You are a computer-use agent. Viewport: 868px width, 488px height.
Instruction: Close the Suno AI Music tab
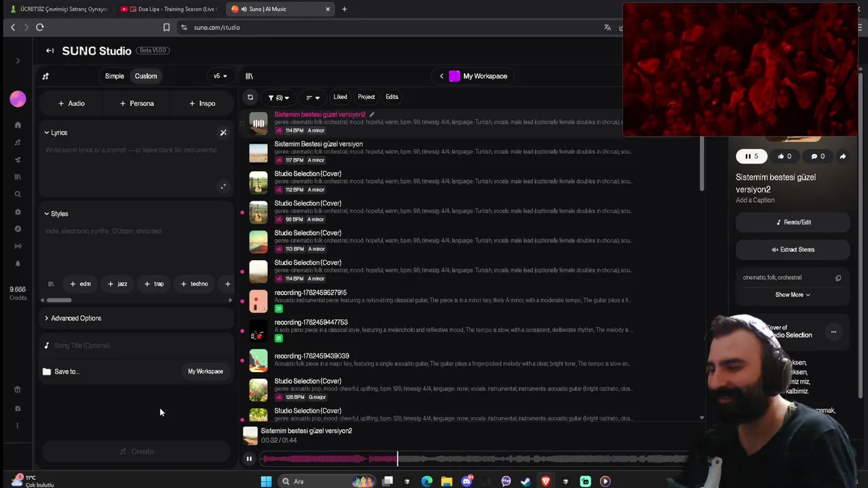click(328, 9)
